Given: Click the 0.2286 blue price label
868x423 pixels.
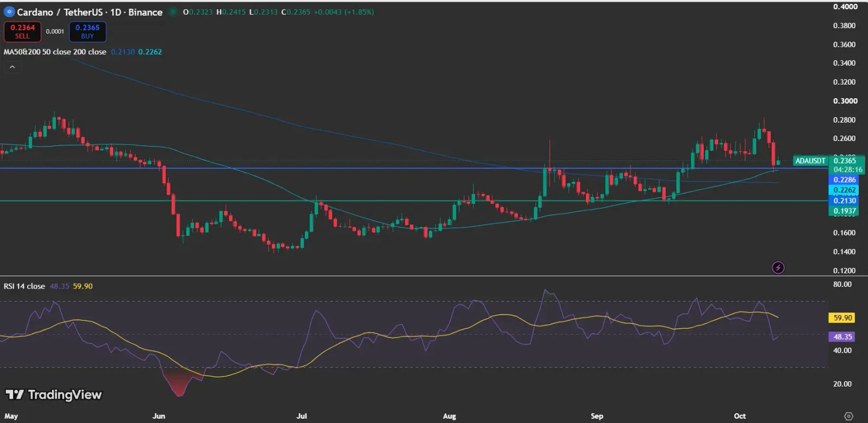Looking at the screenshot, I should pos(844,180).
